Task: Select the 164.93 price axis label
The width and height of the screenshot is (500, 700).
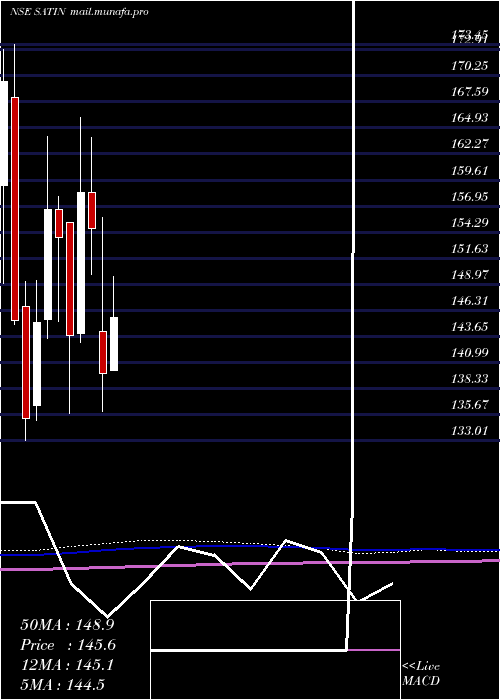Action: pos(470,118)
